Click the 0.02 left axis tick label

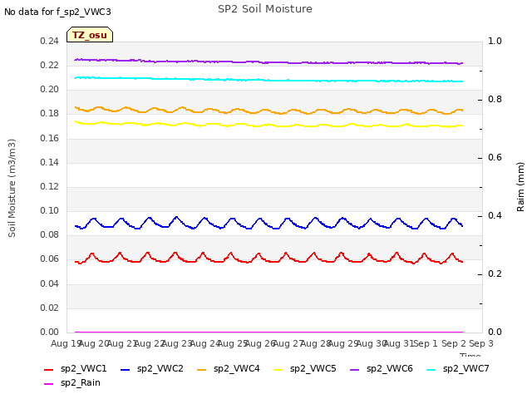50,308
